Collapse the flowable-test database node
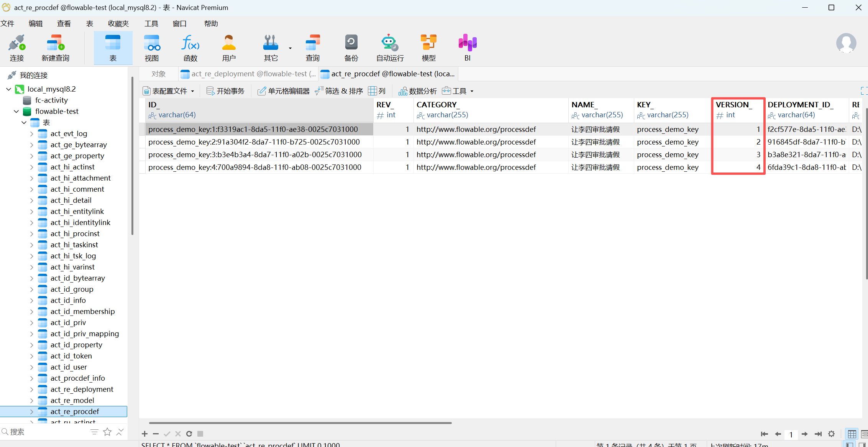The height and width of the screenshot is (447, 868). [16, 112]
